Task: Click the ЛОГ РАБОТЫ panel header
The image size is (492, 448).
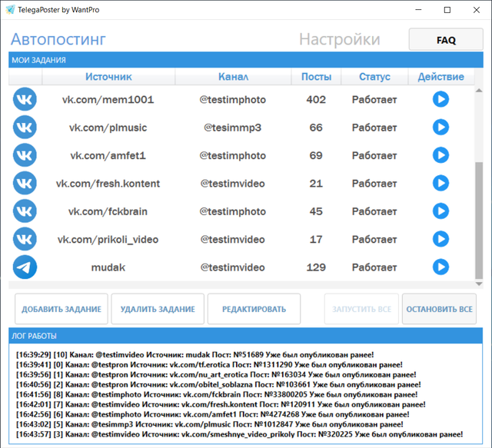Action: tap(246, 336)
